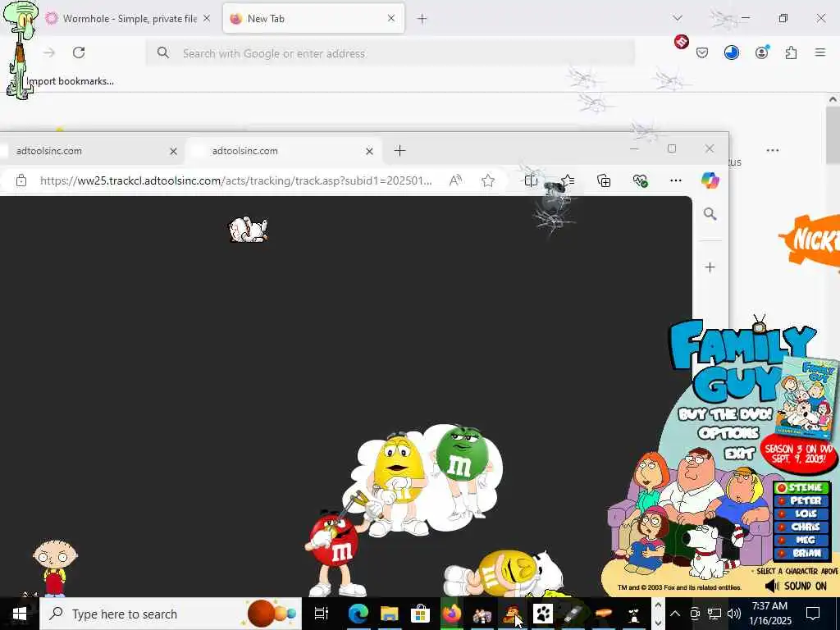Click the Edge address bar URL
840x630 pixels.
pyautogui.click(x=235, y=180)
